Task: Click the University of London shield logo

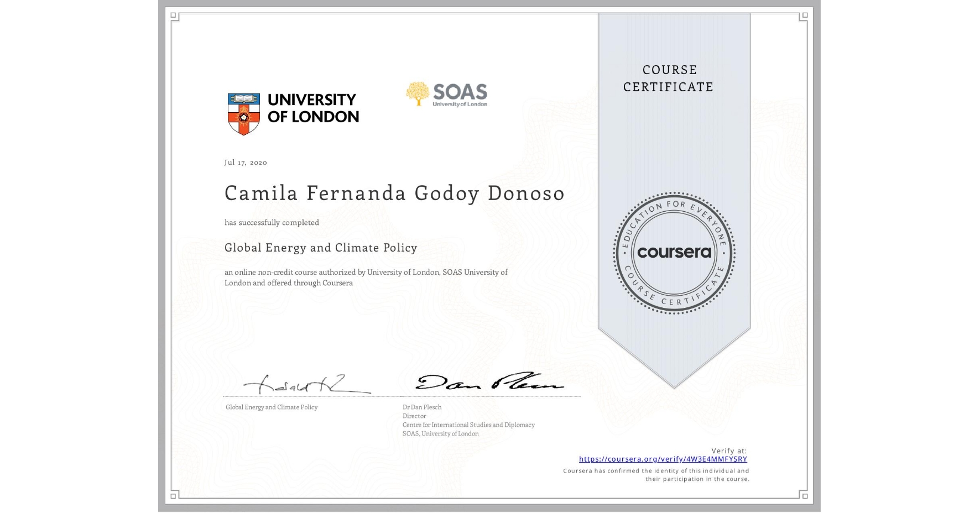Action: pos(243,111)
